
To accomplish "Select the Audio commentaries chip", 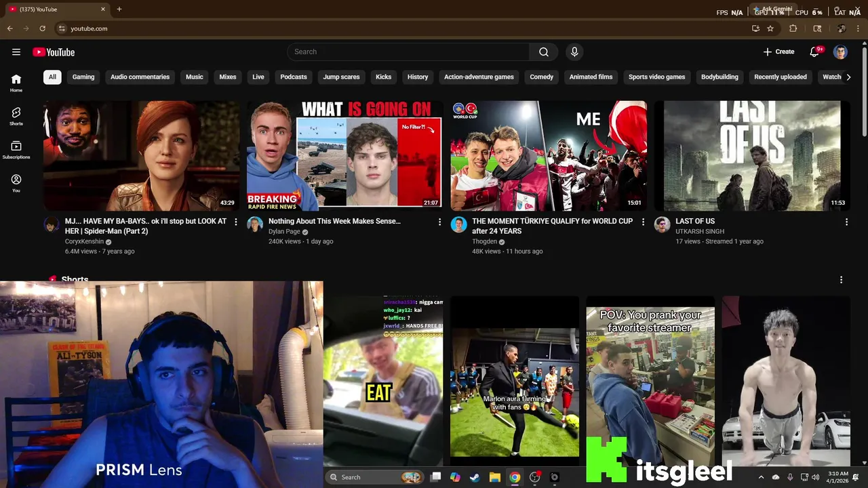I will click(140, 77).
